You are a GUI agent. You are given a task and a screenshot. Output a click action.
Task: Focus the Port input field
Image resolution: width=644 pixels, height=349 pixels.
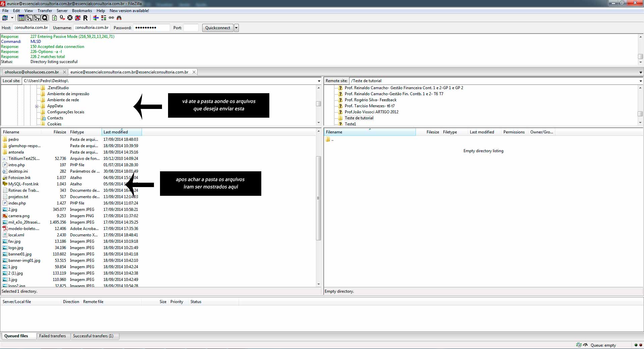[191, 28]
